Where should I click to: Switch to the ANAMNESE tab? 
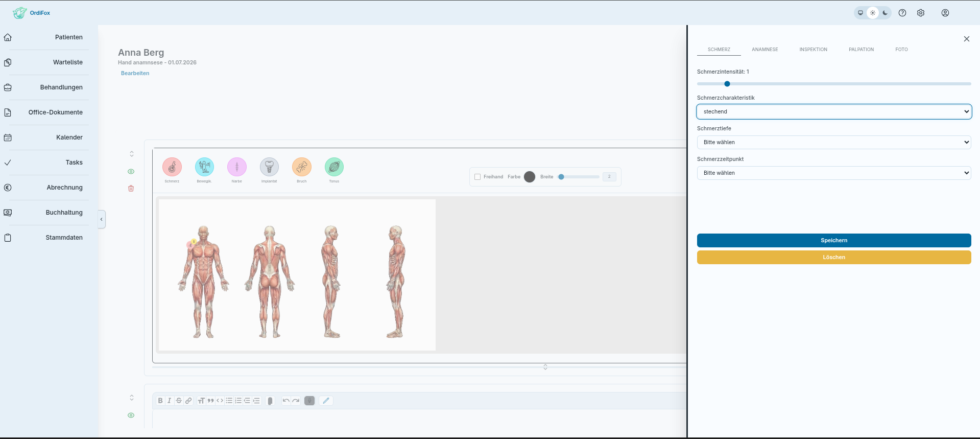coord(765,50)
